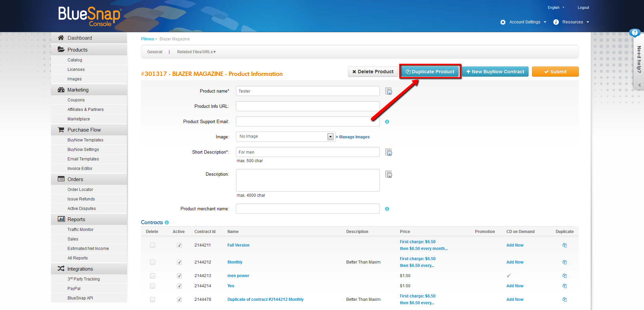Image resolution: width=644 pixels, height=310 pixels.
Task: Open the English language selector
Action: tap(556, 7)
